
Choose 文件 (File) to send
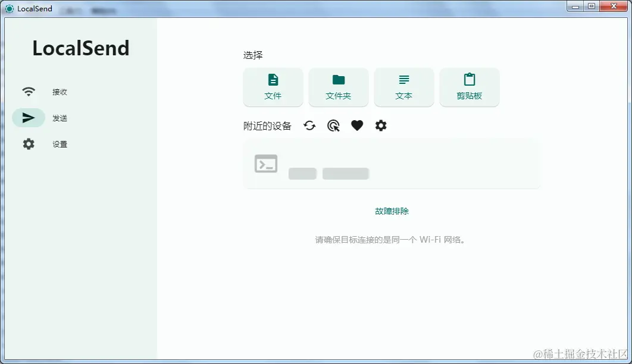[x=273, y=87]
